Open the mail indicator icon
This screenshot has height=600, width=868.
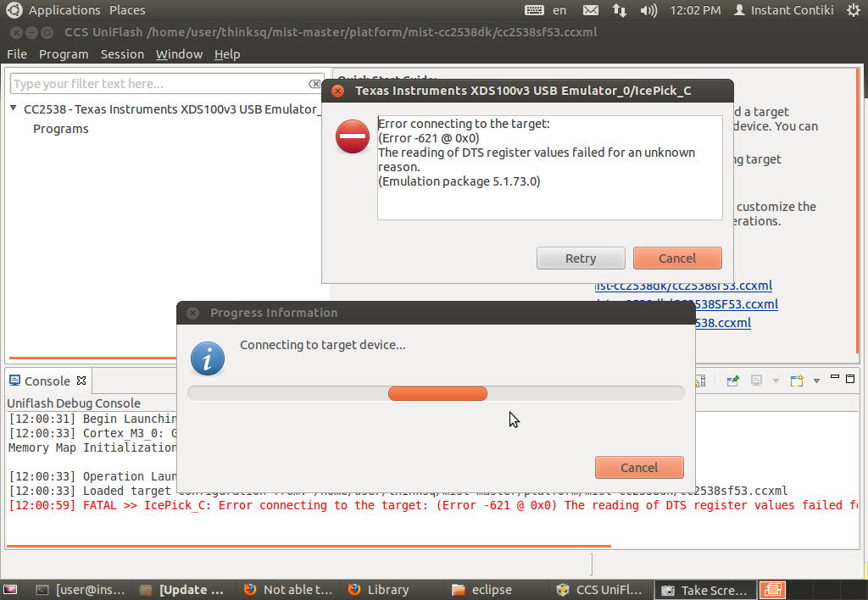(591, 10)
